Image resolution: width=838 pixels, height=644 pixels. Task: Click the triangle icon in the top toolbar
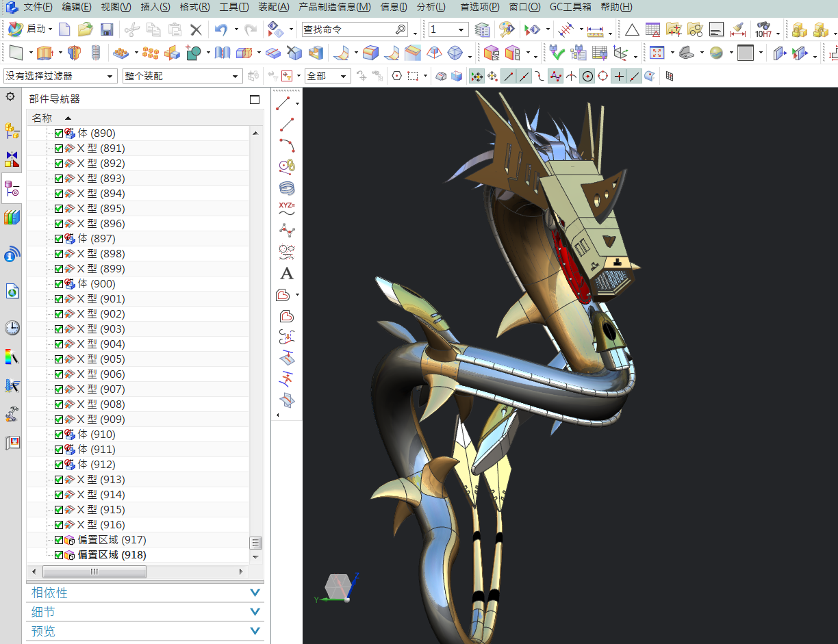pos(632,29)
